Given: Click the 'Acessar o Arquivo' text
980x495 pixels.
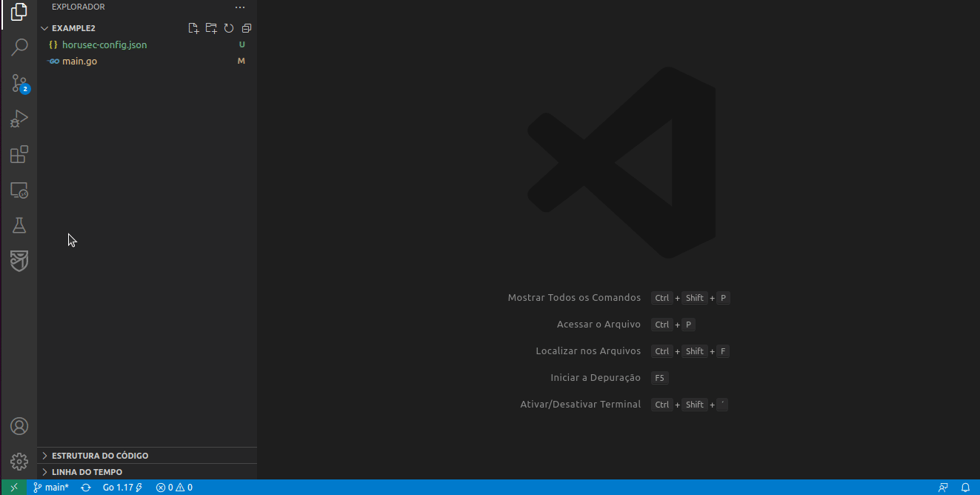Looking at the screenshot, I should (x=599, y=324).
